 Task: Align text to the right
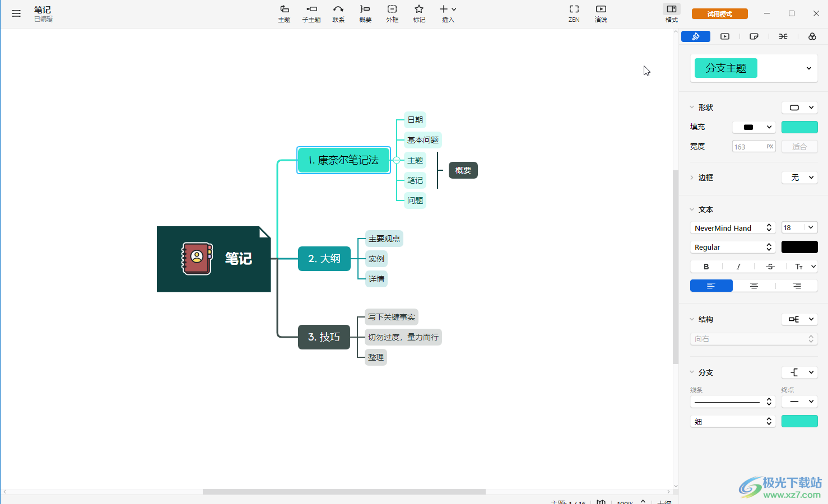pos(797,286)
